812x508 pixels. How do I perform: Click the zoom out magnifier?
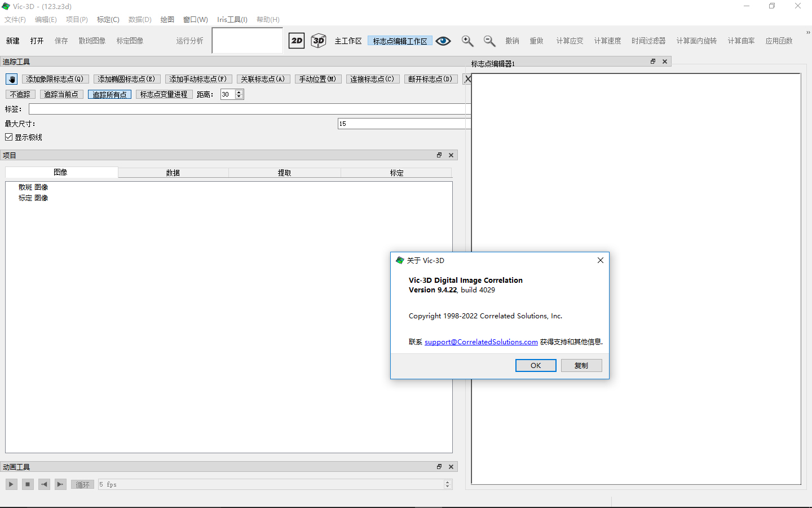(x=489, y=41)
